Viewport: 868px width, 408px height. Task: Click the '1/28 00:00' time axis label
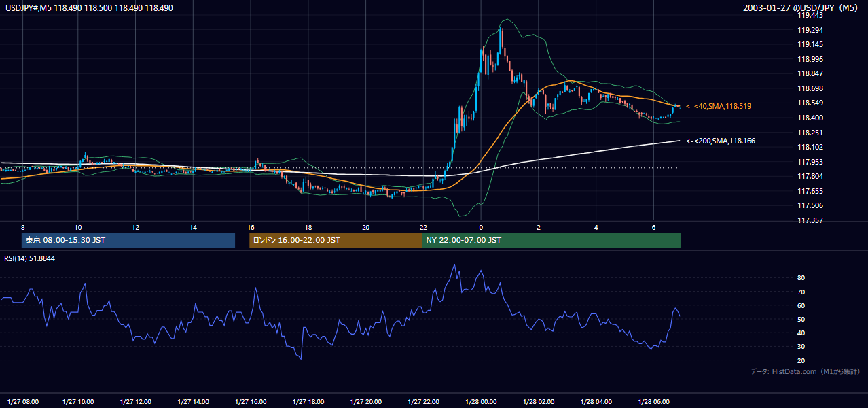pos(481,401)
